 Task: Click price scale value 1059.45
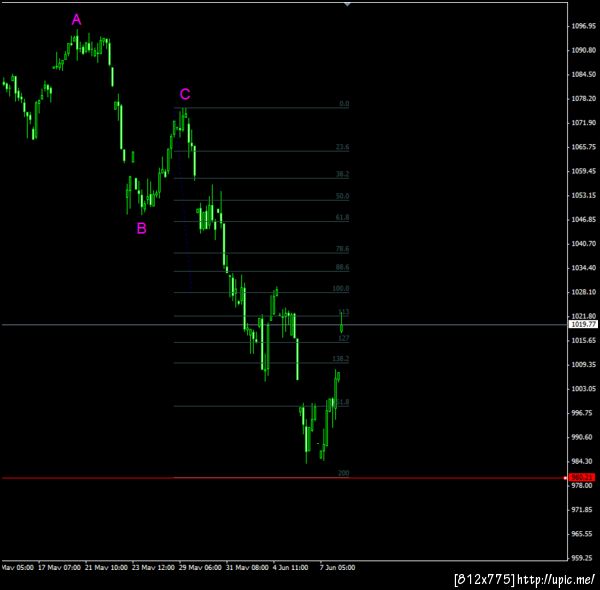(584, 171)
